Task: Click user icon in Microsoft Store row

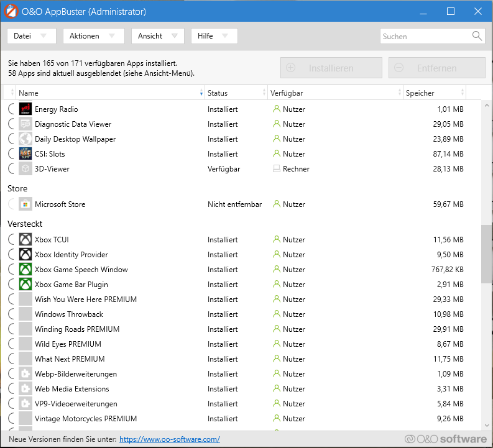Action: tap(277, 204)
